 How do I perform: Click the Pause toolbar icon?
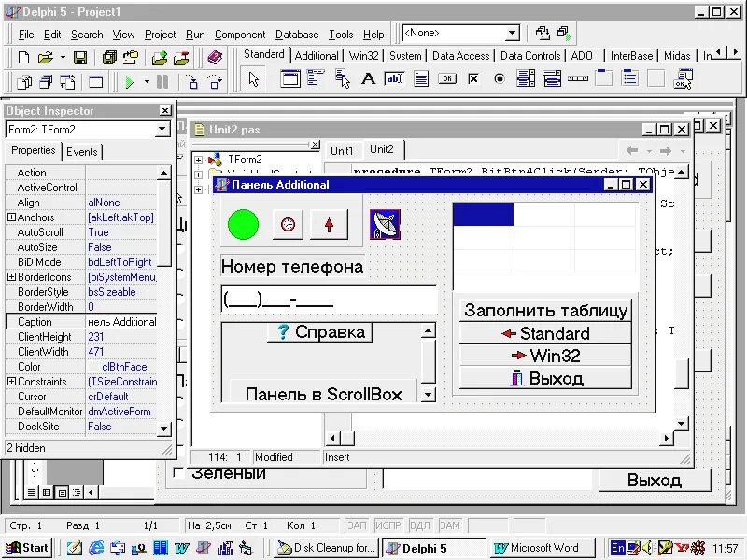coord(162,82)
